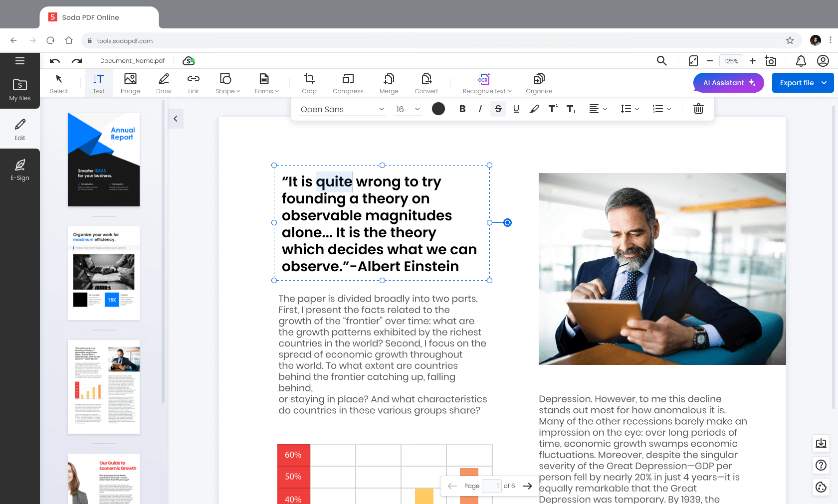Open the text color swatch
This screenshot has height=504, width=838.
pyautogui.click(x=438, y=109)
